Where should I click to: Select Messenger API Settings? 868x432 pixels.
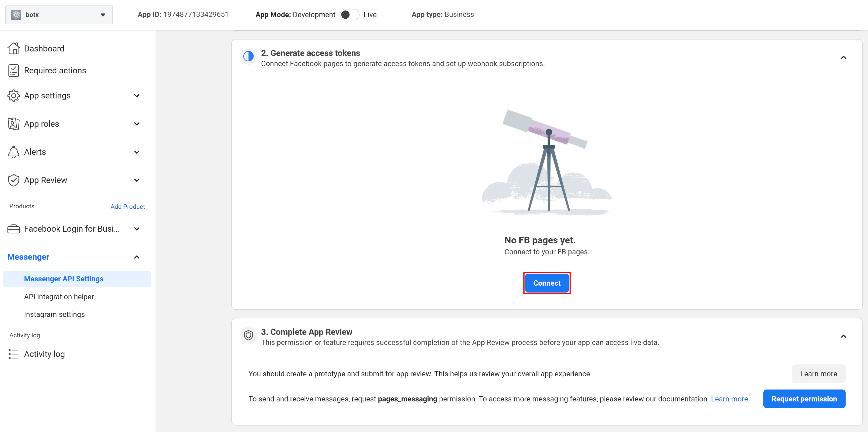[77, 279]
